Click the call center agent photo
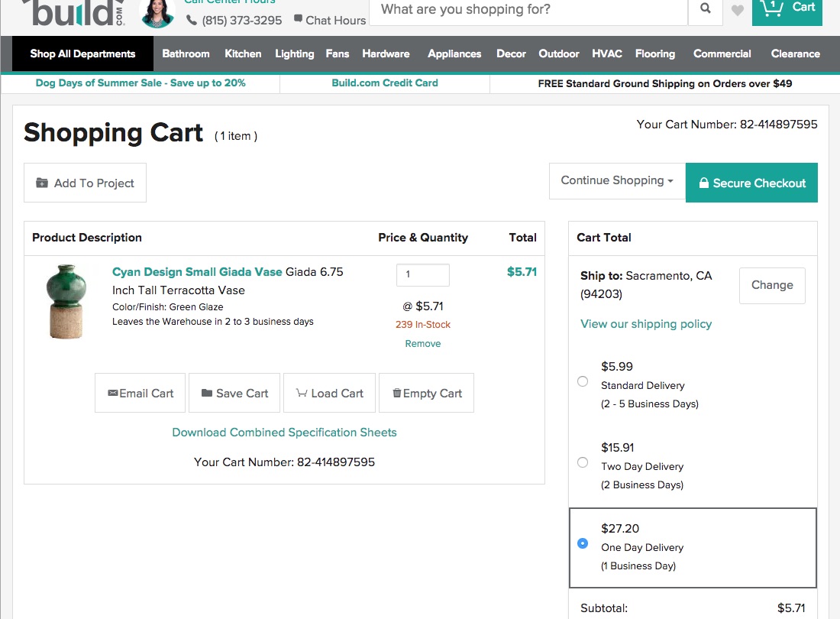This screenshot has width=840, height=619. 157,13
